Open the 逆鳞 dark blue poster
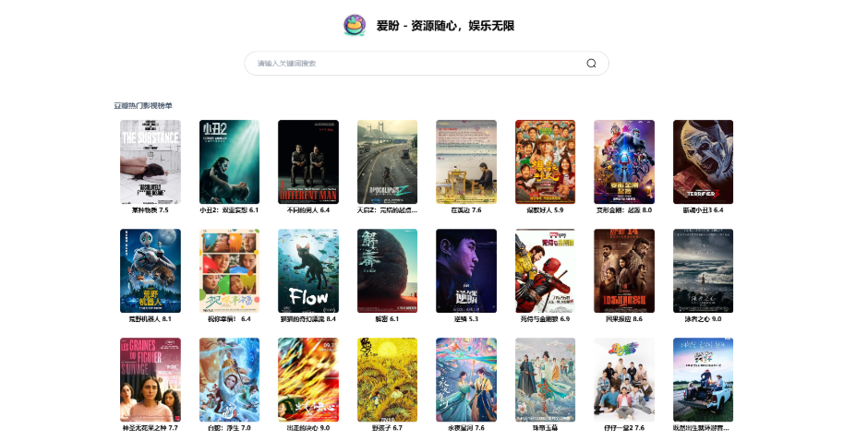This screenshot has width=868, height=441. 466,271
